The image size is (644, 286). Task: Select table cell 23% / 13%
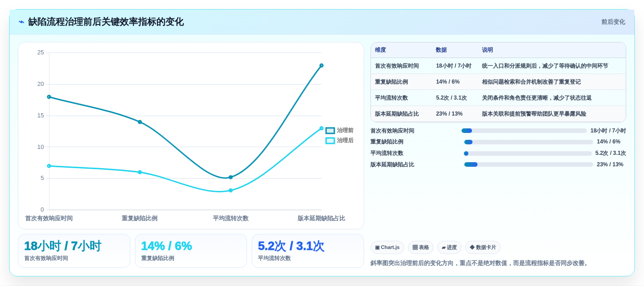(x=449, y=114)
